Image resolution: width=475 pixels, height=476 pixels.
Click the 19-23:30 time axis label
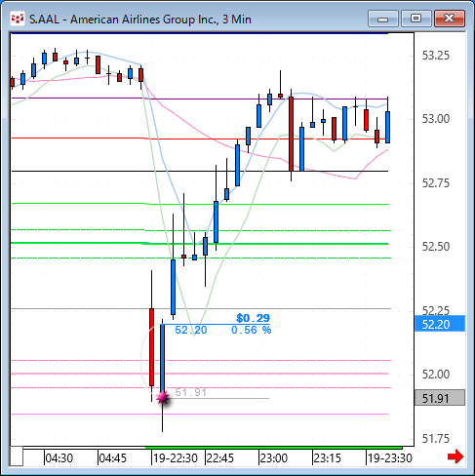[x=390, y=458]
